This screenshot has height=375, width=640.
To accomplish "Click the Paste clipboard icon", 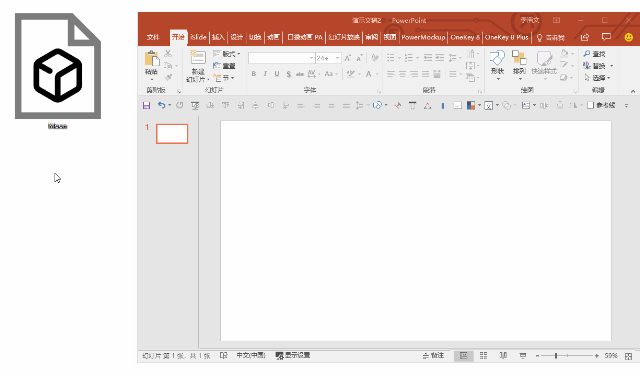I will 151,59.
